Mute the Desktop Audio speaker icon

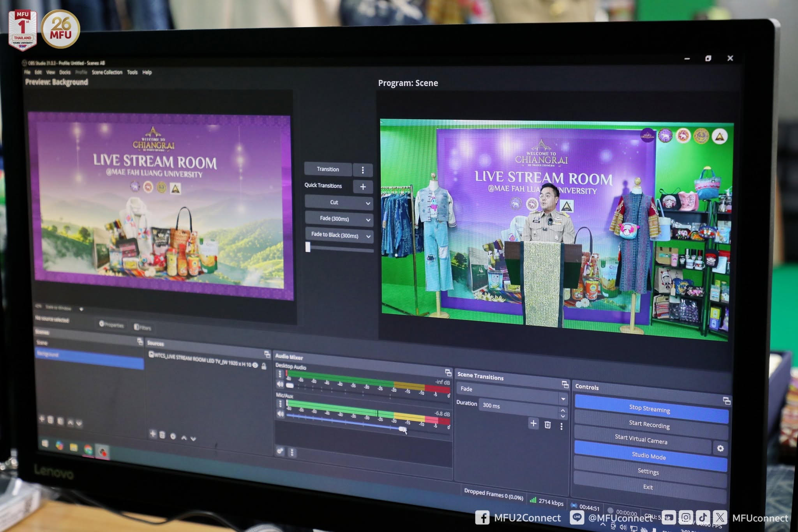[280, 384]
